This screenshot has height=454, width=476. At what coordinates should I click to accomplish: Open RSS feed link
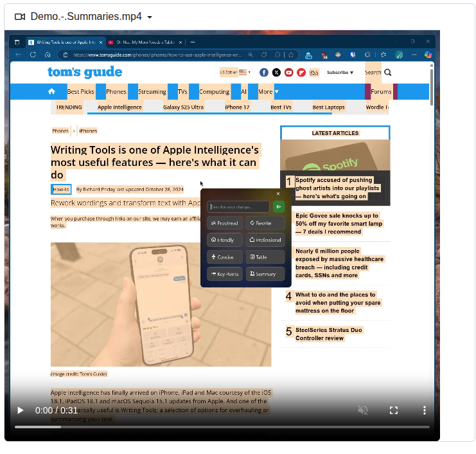314,73
